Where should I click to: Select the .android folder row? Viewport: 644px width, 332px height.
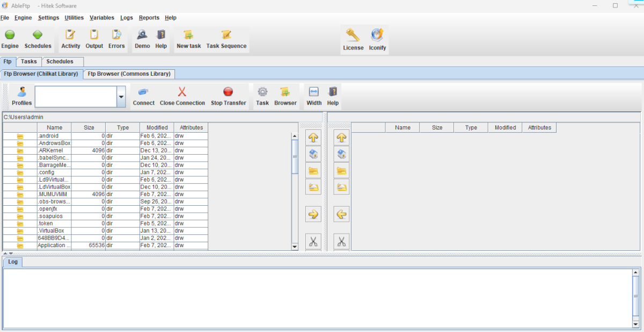pos(54,136)
